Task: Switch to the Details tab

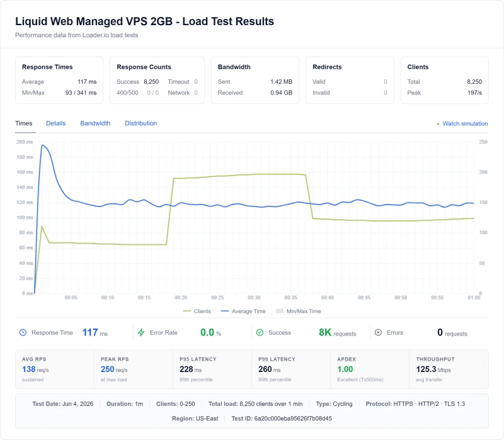Action: 56,123
